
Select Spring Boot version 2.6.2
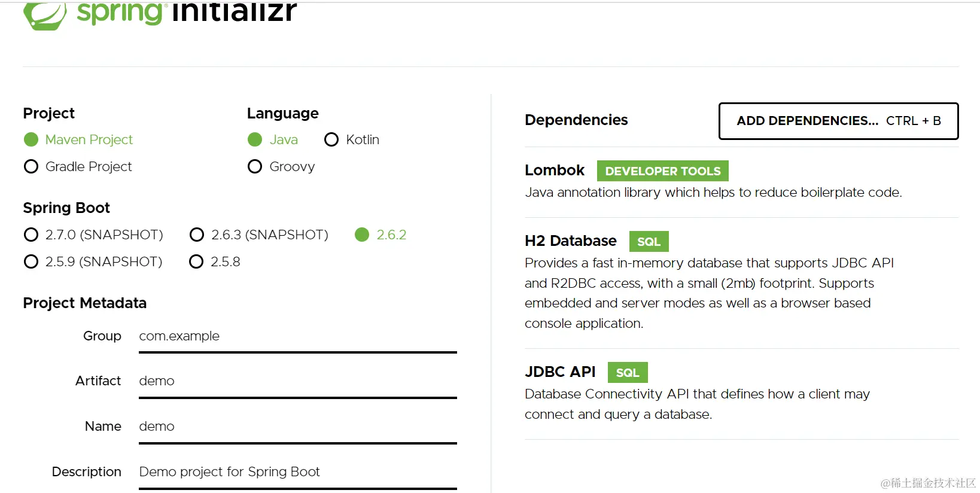pos(362,235)
